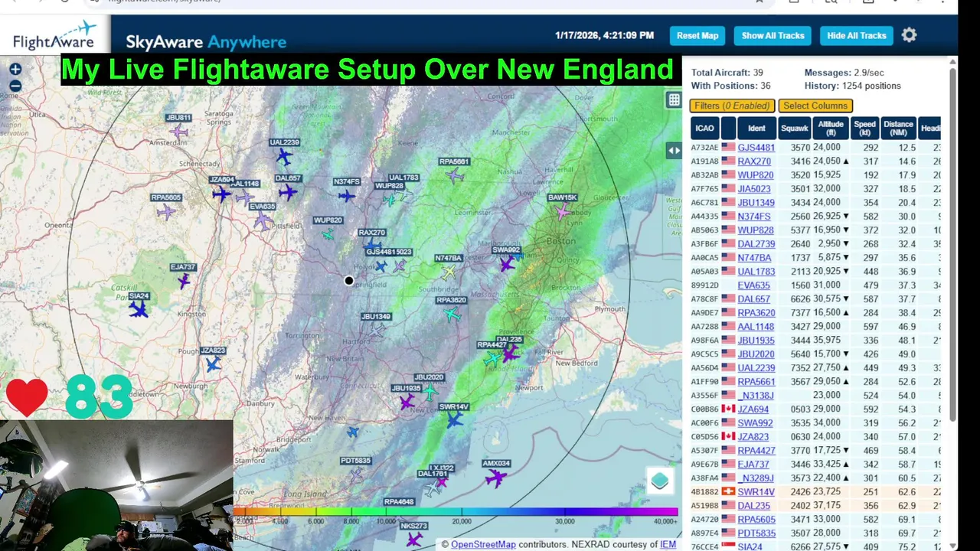
Task: Click the History: 1254 positions text
Action: click(x=852, y=86)
